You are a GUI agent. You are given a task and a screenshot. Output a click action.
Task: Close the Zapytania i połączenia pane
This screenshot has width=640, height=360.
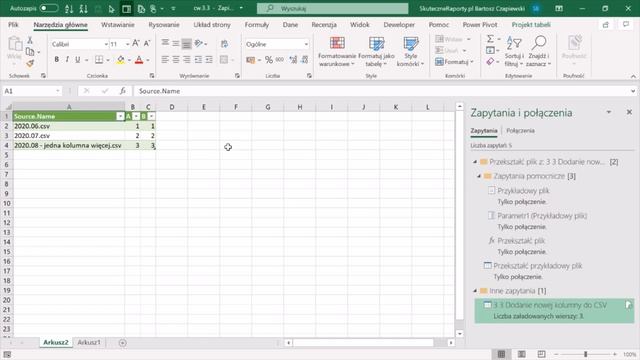click(x=629, y=112)
